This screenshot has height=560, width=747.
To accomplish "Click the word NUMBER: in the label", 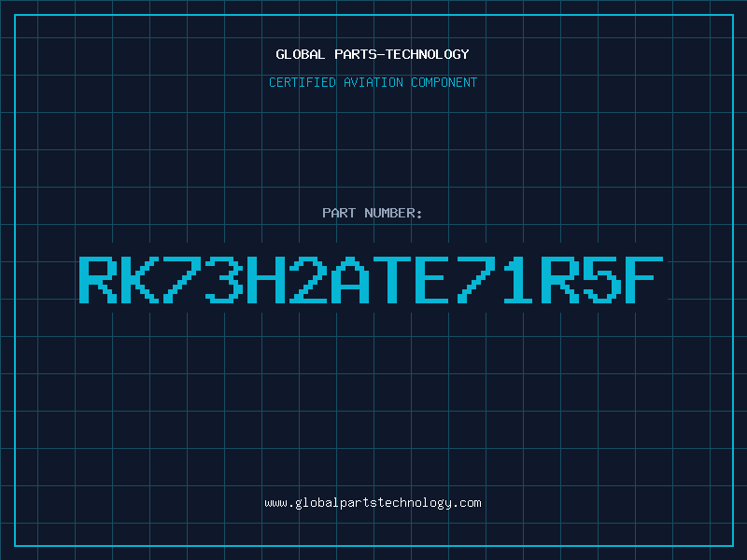I will [x=393, y=213].
